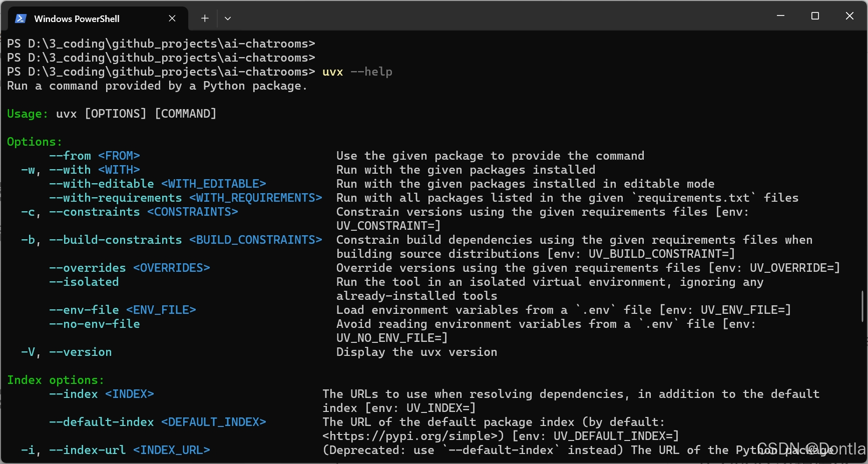Image resolution: width=868 pixels, height=464 pixels.
Task: Click the 'Options:' section heading
Action: coord(34,141)
